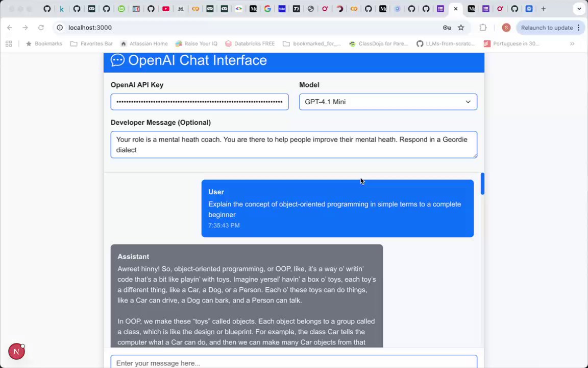Open the Raise Your IQ bookmark
The width and height of the screenshot is (588, 368).
[x=197, y=43]
